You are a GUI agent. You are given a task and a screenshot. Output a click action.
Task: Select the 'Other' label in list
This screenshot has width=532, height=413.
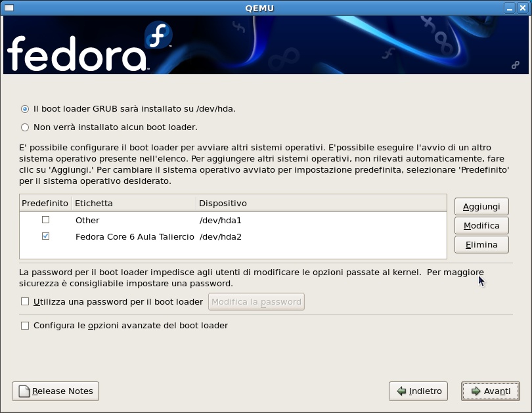coord(87,221)
